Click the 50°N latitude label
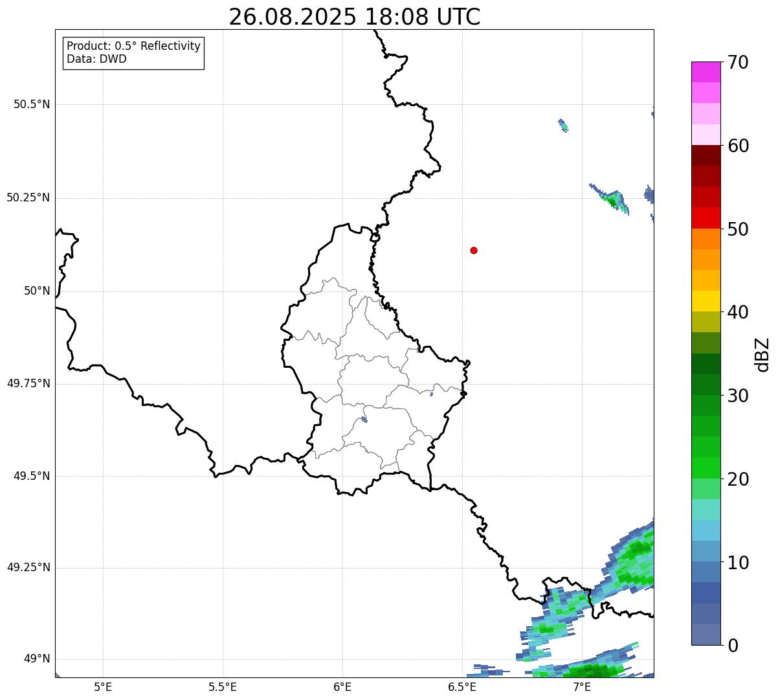778x700 pixels. click(x=37, y=291)
